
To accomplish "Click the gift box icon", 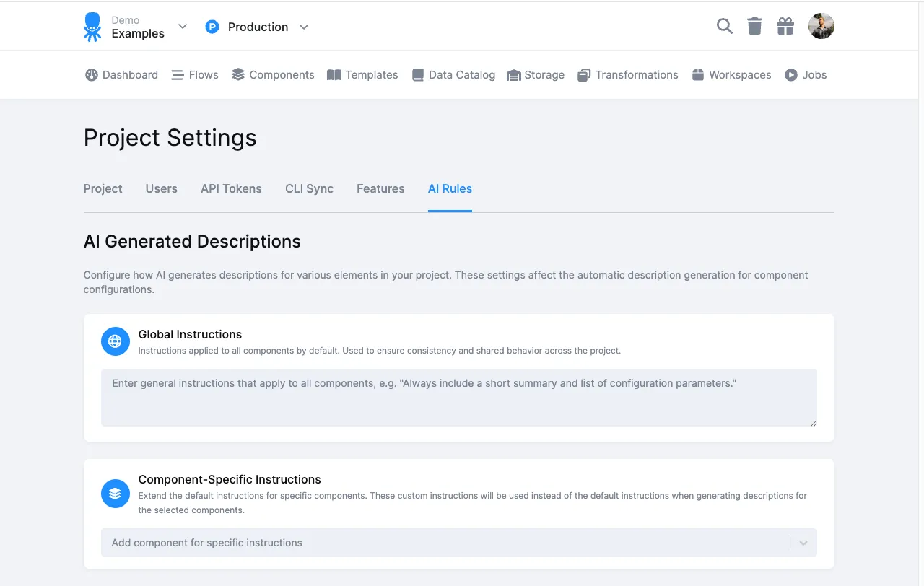I will (785, 27).
